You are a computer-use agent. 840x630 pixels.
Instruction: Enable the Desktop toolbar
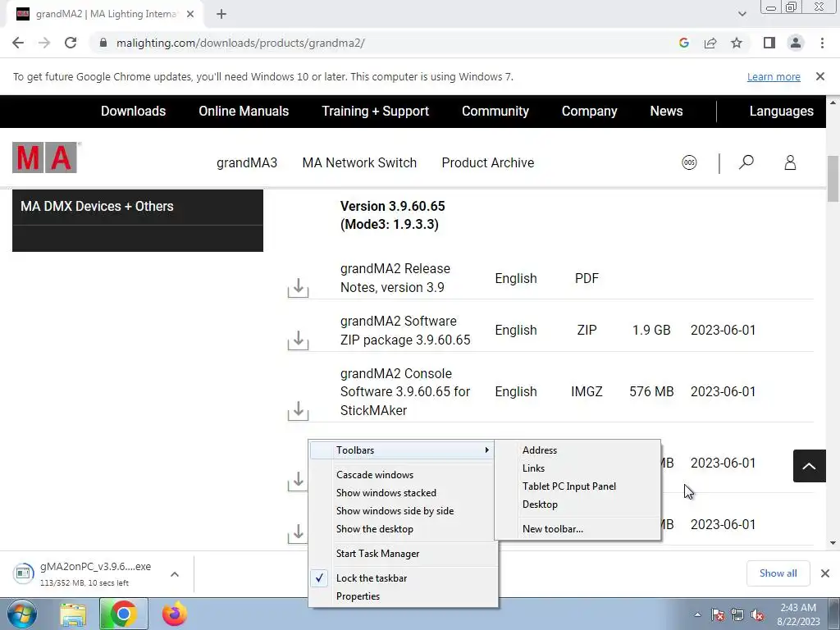pyautogui.click(x=577, y=504)
